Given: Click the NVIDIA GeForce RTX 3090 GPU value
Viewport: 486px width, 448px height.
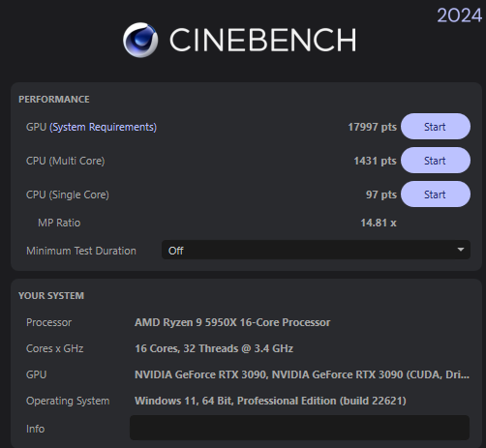Looking at the screenshot, I should point(302,374).
